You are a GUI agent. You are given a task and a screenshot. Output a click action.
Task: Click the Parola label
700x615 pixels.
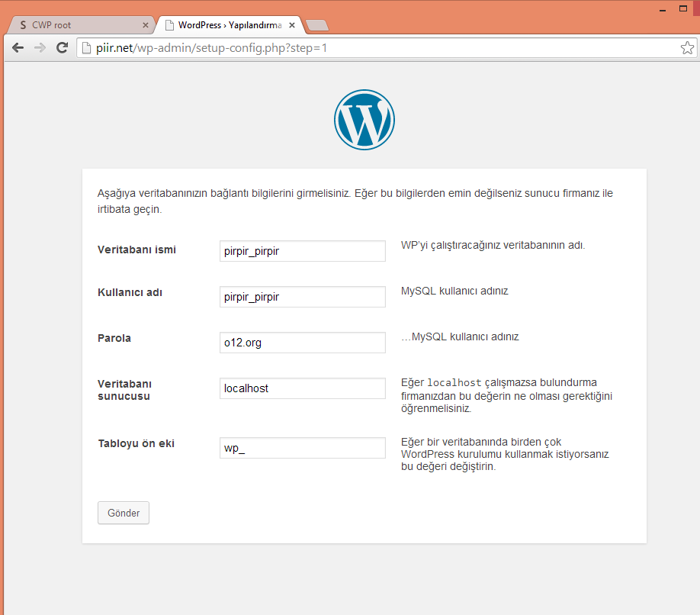(114, 338)
